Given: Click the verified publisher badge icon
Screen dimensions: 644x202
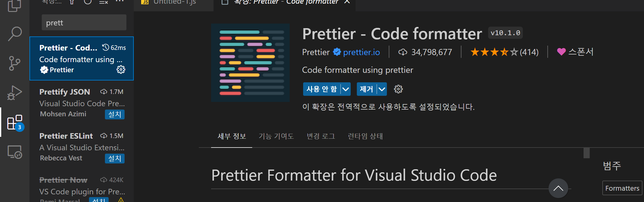Looking at the screenshot, I should click(337, 52).
